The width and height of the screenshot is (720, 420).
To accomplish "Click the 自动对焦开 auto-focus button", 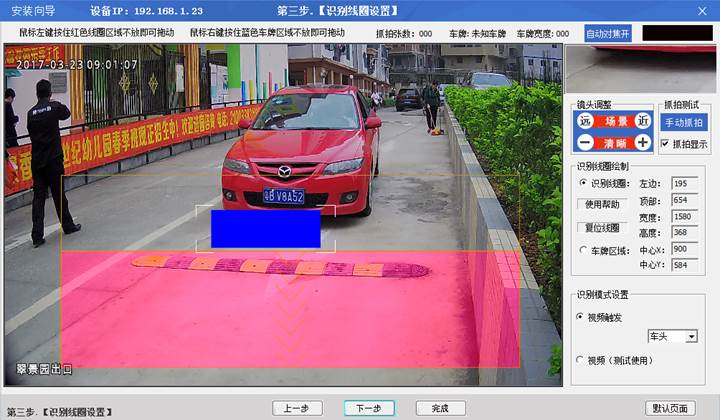I will pyautogui.click(x=608, y=33).
